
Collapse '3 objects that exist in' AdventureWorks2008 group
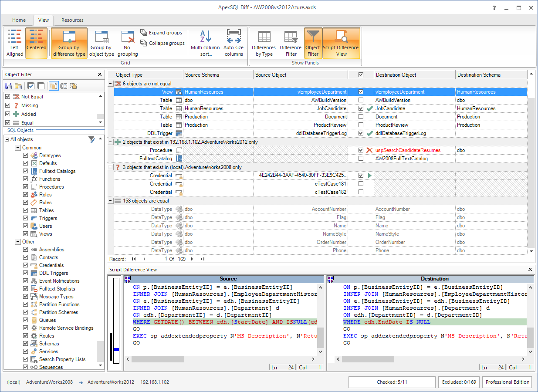tap(110, 167)
